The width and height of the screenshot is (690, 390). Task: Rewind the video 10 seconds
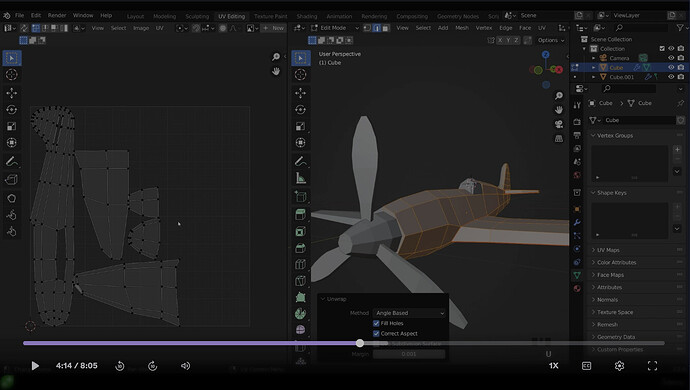(120, 366)
